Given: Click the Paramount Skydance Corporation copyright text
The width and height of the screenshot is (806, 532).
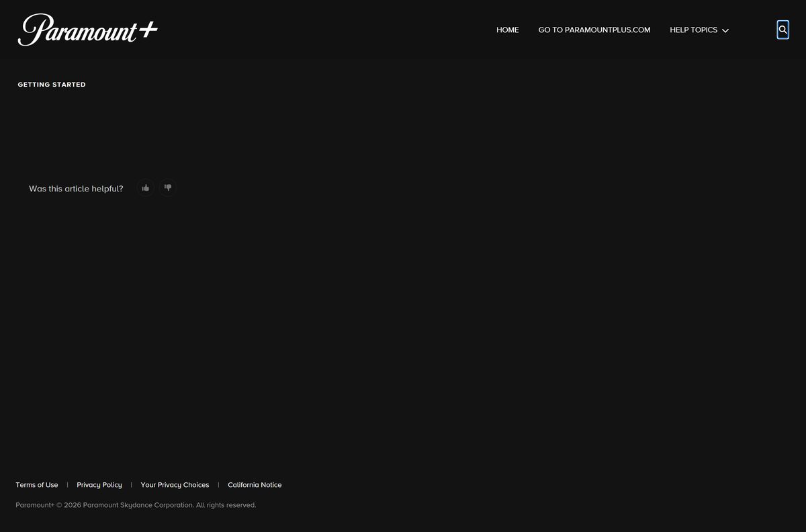Looking at the screenshot, I should pyautogui.click(x=136, y=505).
